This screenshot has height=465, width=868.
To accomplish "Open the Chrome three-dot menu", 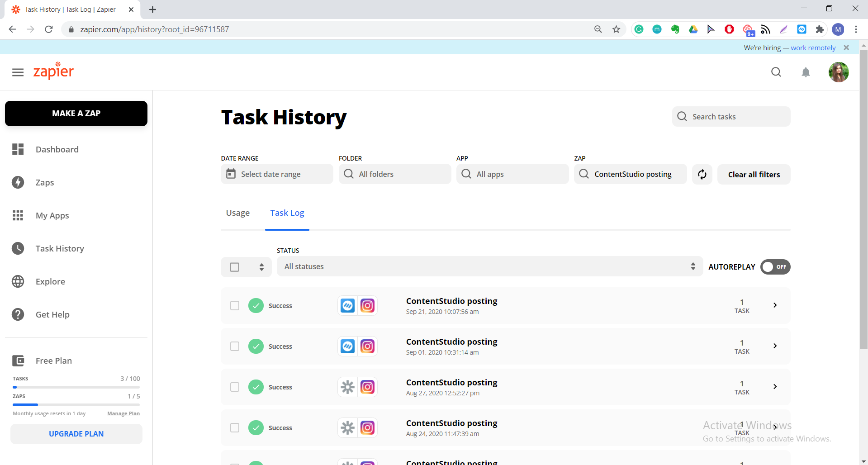I will pos(856,29).
